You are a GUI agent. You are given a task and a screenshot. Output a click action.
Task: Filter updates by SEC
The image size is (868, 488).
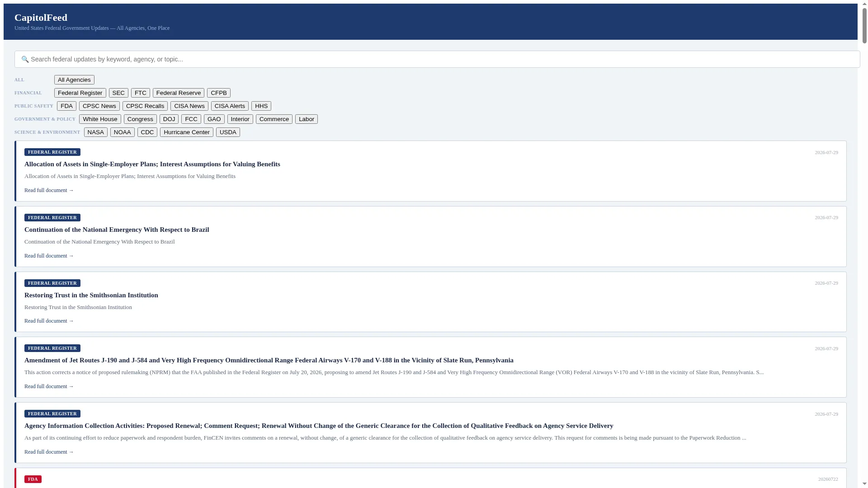(118, 93)
